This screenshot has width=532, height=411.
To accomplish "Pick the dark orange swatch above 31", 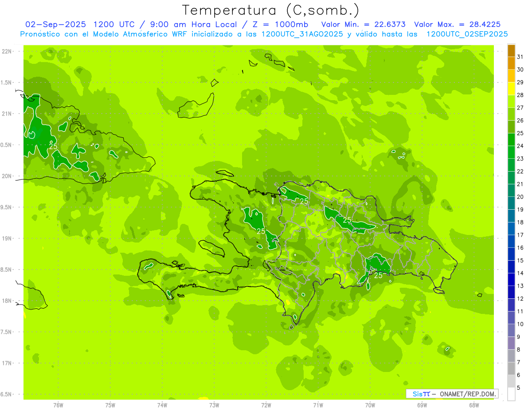I will [511, 51].
